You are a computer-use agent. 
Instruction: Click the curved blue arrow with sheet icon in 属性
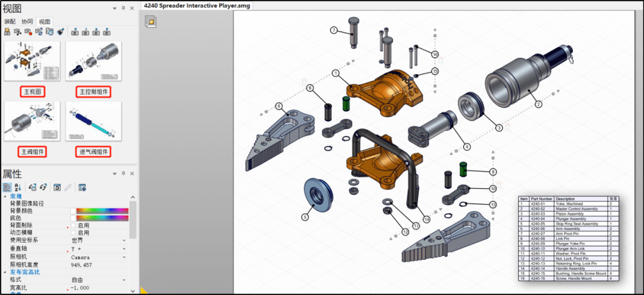tap(33, 187)
